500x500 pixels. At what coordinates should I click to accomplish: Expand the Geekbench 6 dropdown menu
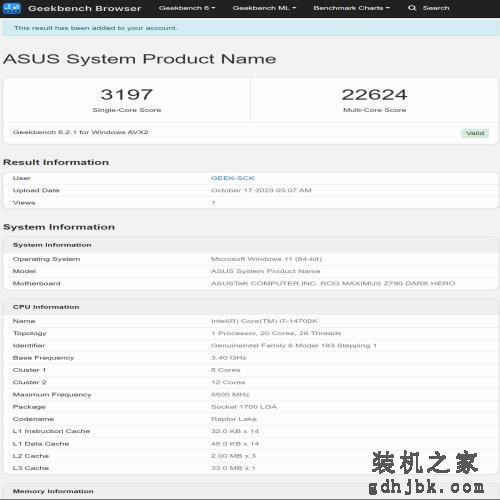[187, 8]
